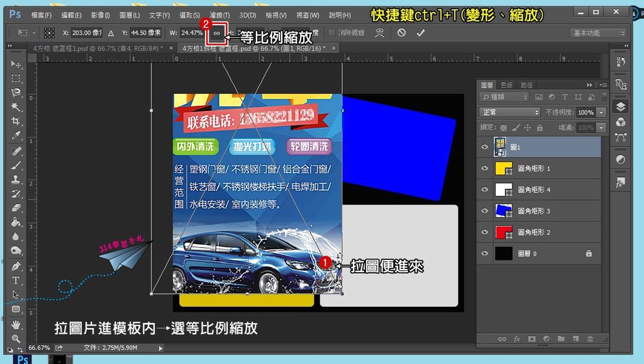Open the 檔案(F) menu
The width and height of the screenshot is (644, 364).
click(42, 15)
